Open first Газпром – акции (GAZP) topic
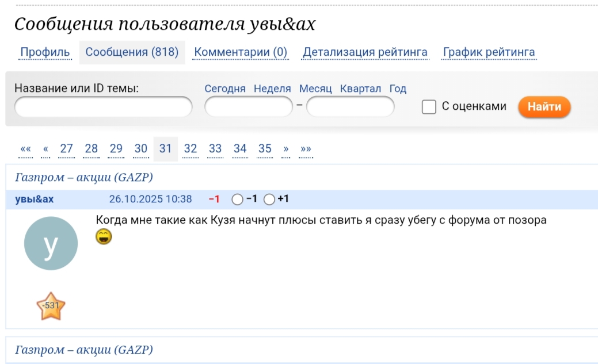598x364 pixels. (84, 177)
